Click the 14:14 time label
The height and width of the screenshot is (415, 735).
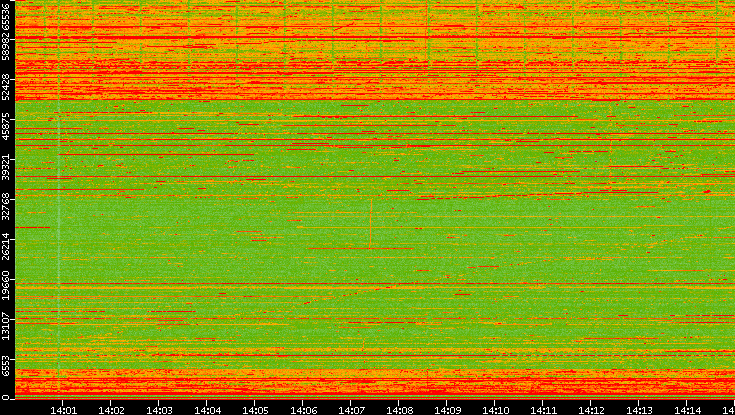tap(688, 409)
